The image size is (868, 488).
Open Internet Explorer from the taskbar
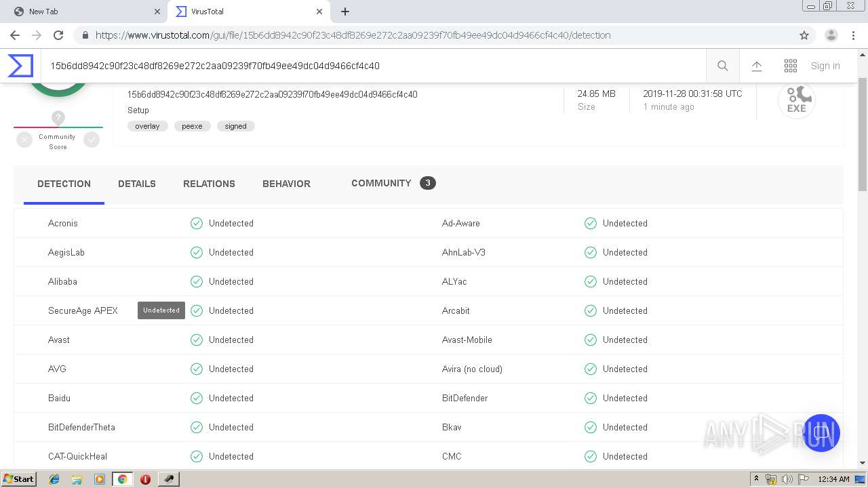(54, 479)
